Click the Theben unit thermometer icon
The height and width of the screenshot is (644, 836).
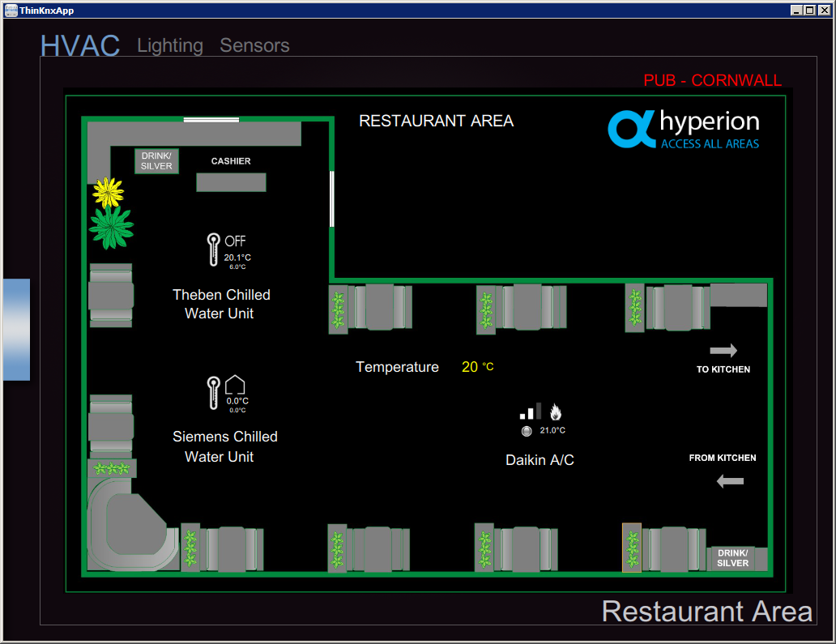[214, 249]
